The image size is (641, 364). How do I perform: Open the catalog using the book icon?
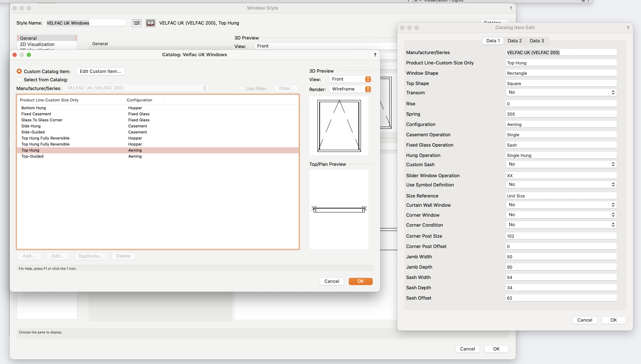tap(150, 23)
